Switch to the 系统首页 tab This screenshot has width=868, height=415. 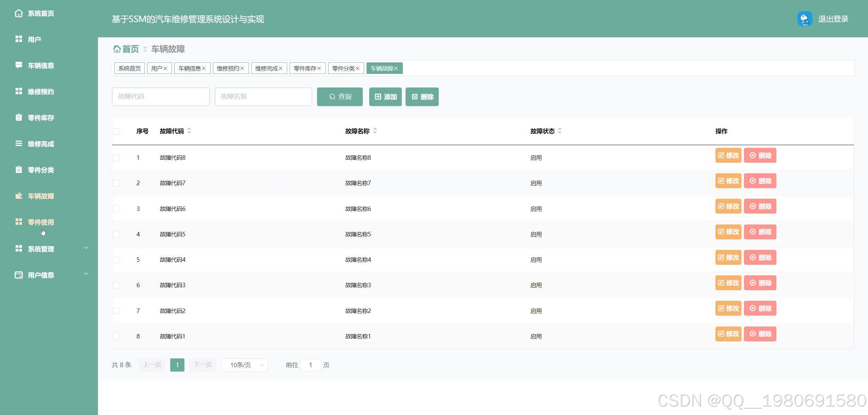(x=129, y=68)
